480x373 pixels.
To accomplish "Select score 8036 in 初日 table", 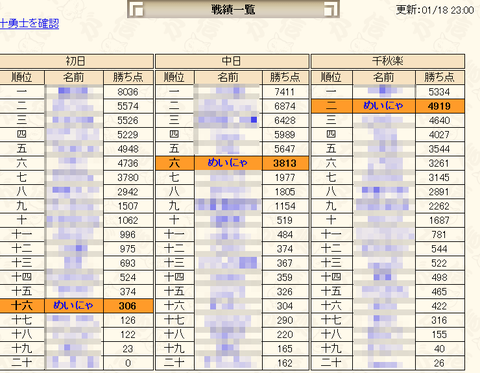I will (128, 92).
